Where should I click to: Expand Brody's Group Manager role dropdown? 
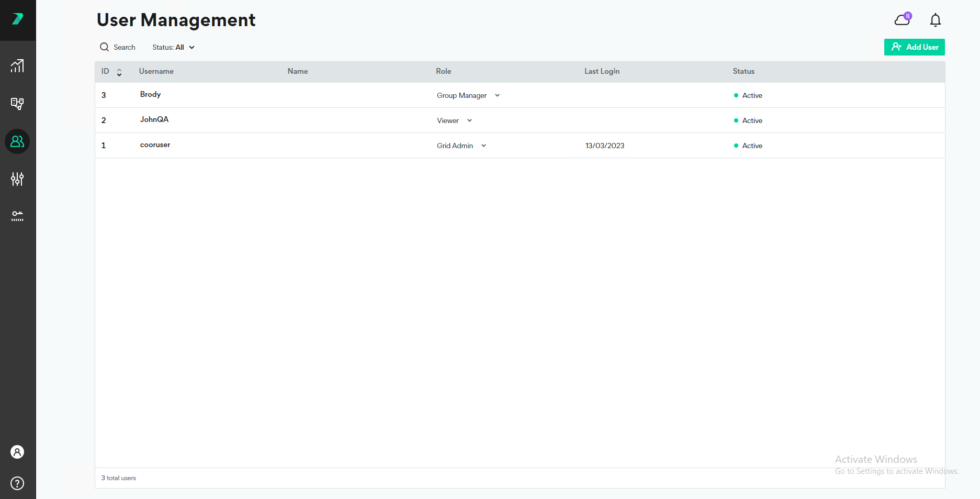(x=497, y=95)
